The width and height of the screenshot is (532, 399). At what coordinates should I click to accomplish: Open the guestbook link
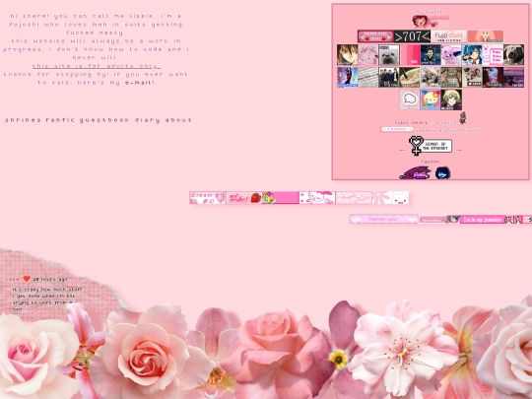pos(104,120)
